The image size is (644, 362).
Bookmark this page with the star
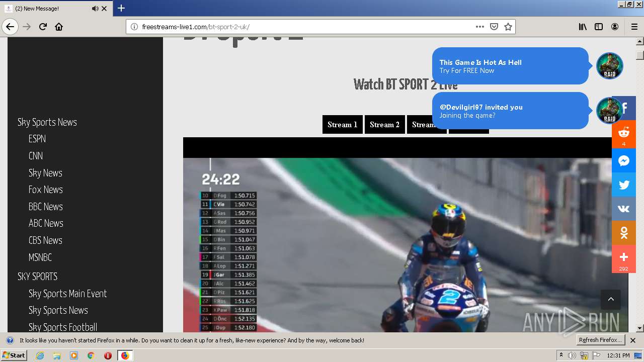(x=508, y=27)
